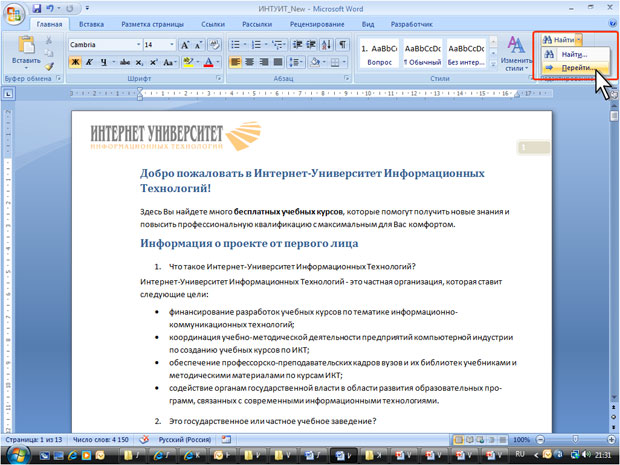
Task: Open the Change Case (Аа) dropdown
Action: [x=170, y=62]
